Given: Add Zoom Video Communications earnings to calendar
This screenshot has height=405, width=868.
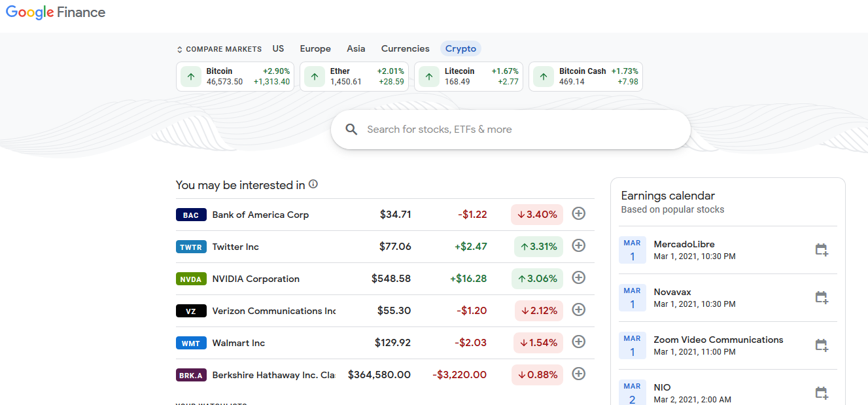Looking at the screenshot, I should tap(822, 345).
